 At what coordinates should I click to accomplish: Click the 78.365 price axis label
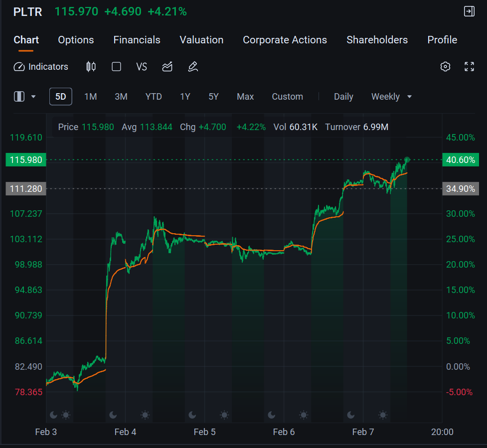(28, 392)
